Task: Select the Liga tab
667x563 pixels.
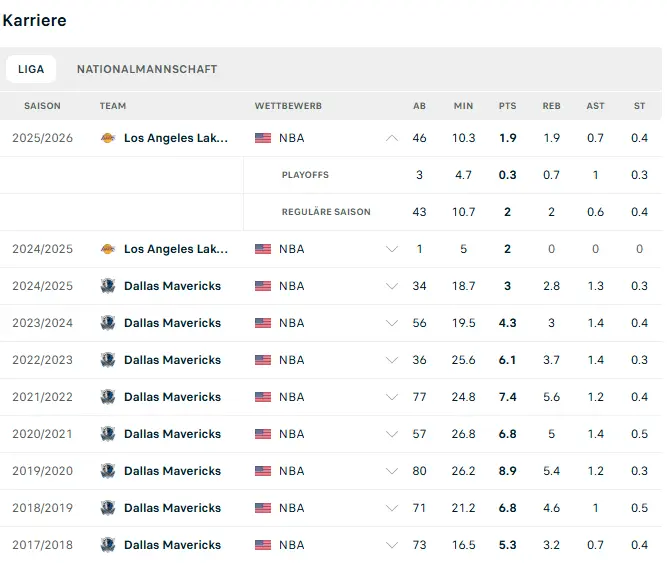Action: [31, 69]
